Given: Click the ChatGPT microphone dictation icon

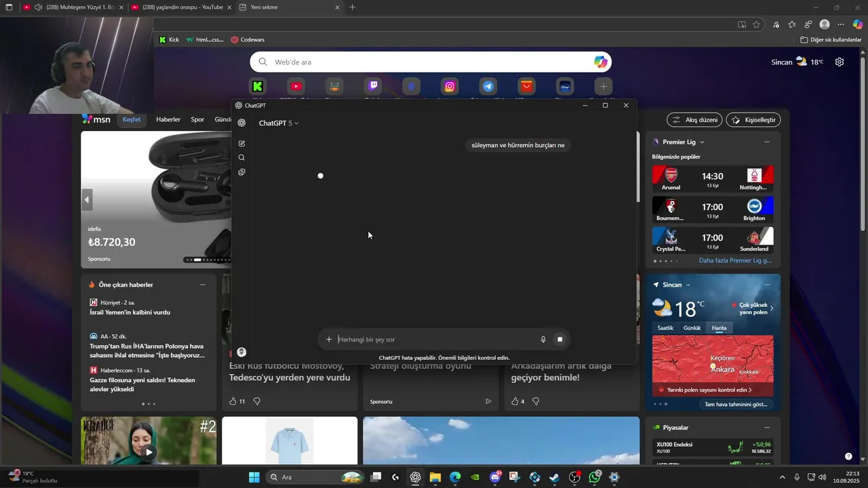Looking at the screenshot, I should [x=543, y=340].
